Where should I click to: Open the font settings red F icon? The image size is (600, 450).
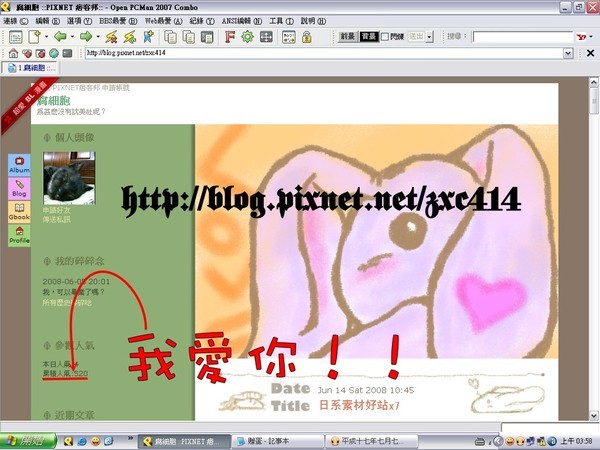(x=229, y=37)
